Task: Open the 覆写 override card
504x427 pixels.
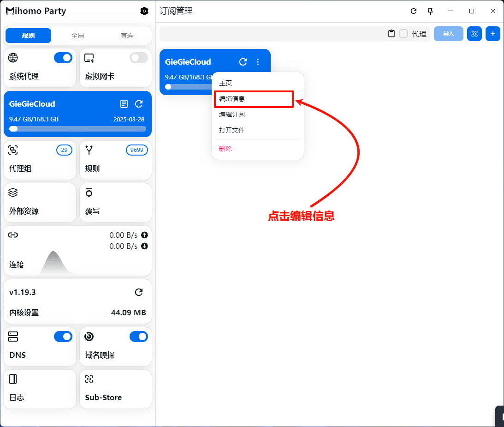Action: coord(116,203)
